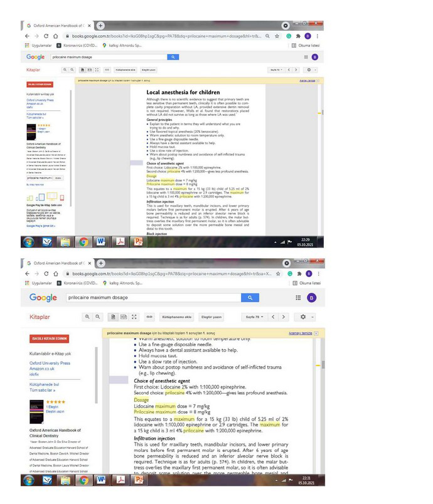Click the link icon in lower Kitaplar toolbar
The height and width of the screenshot is (504, 433).
149,317
